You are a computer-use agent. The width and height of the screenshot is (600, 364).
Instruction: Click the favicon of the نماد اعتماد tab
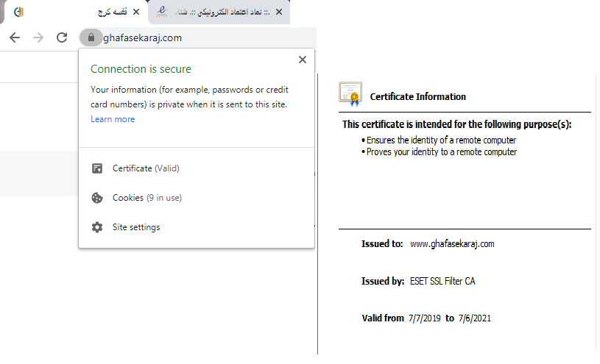[x=163, y=13]
